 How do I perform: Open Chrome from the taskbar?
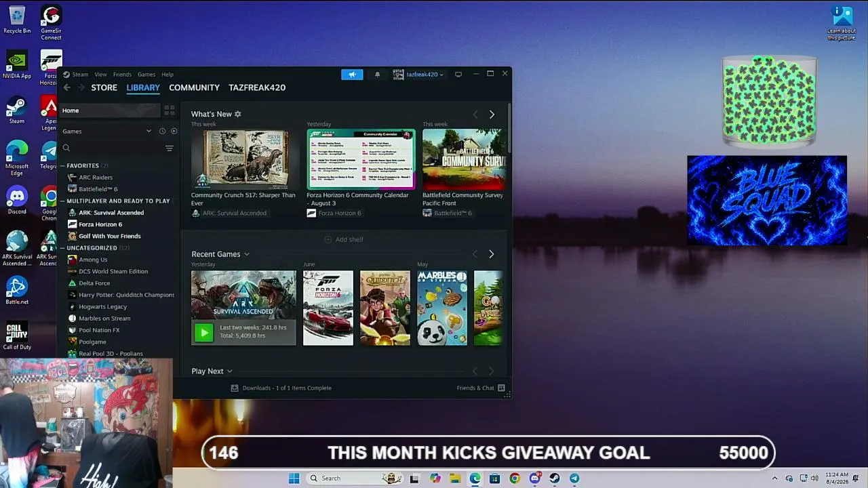pos(515,479)
